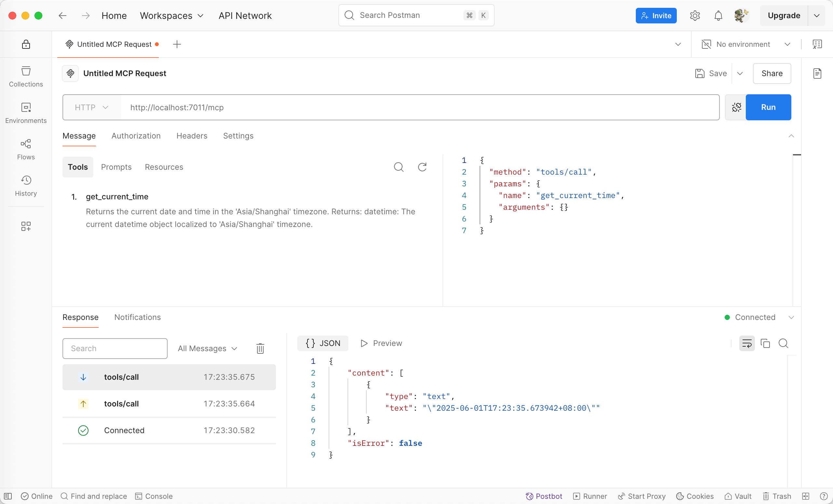Open Trash from the status bar

point(776,496)
